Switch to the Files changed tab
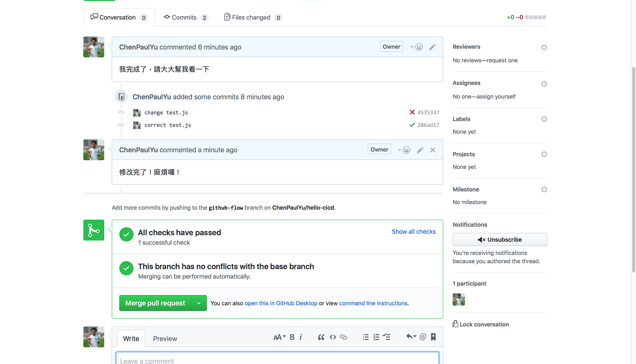This screenshot has height=364, width=636. pos(251,17)
